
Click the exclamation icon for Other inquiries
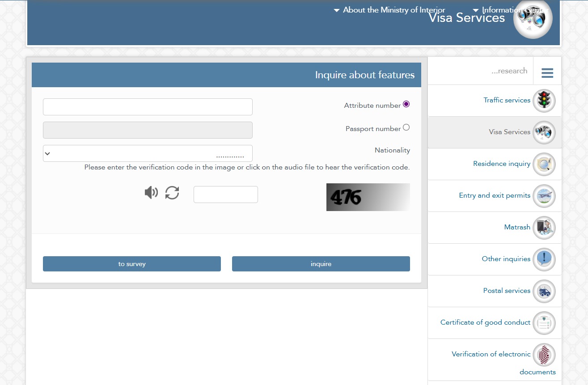pos(544,259)
